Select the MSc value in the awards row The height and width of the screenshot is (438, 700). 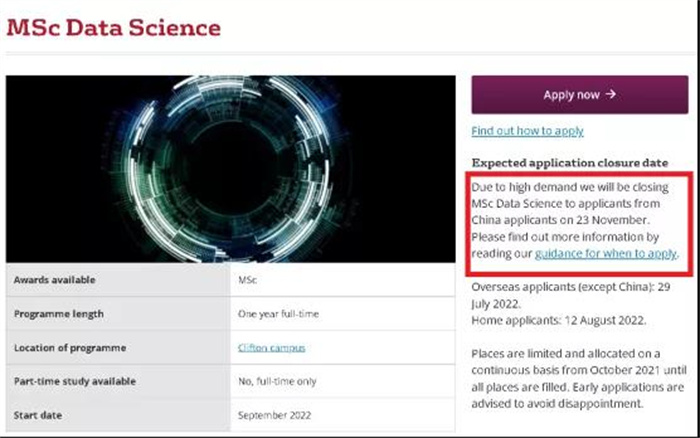pos(247,280)
